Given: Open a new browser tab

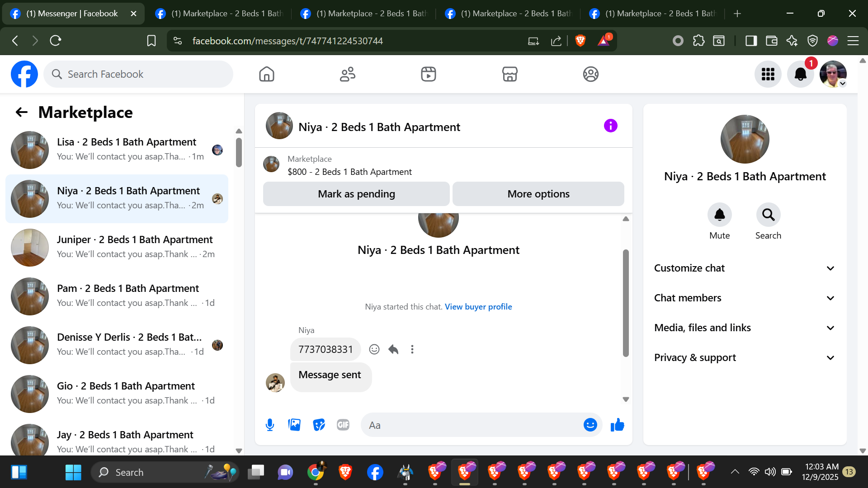Looking at the screenshot, I should [737, 14].
